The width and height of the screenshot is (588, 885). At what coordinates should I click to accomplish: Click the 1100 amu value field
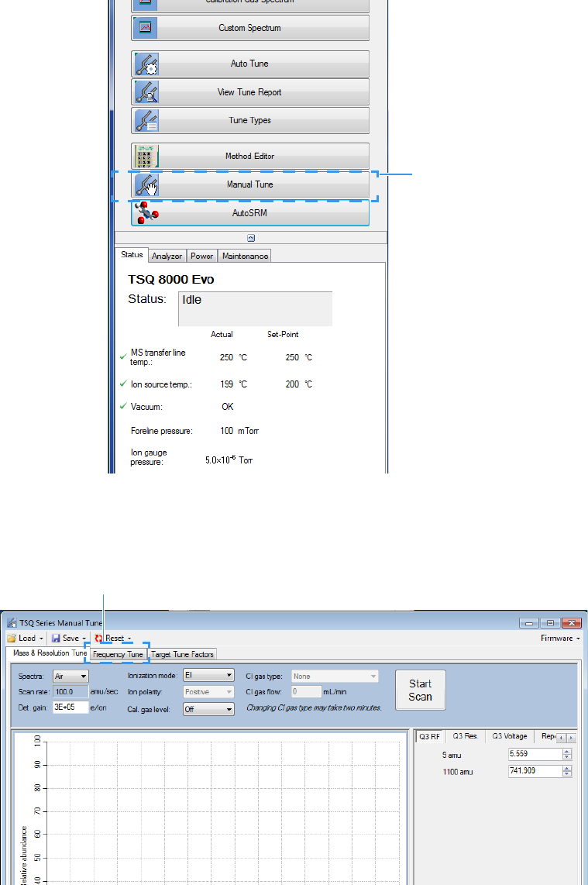(x=535, y=771)
